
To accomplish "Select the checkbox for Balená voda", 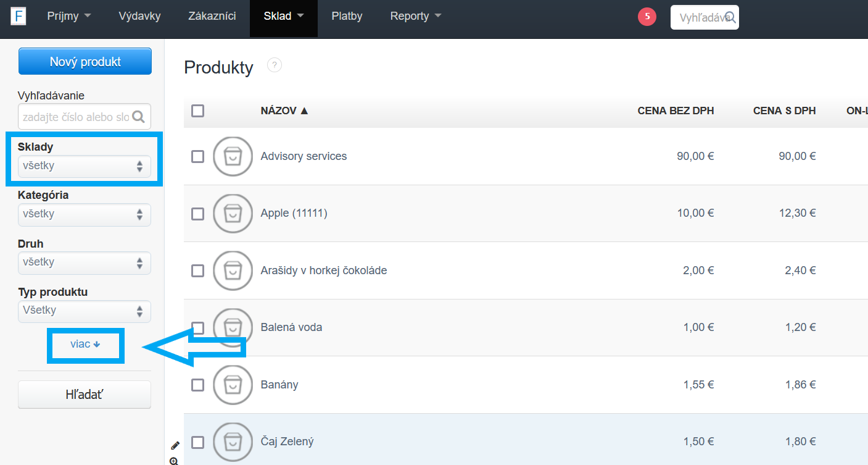I will 197,327.
